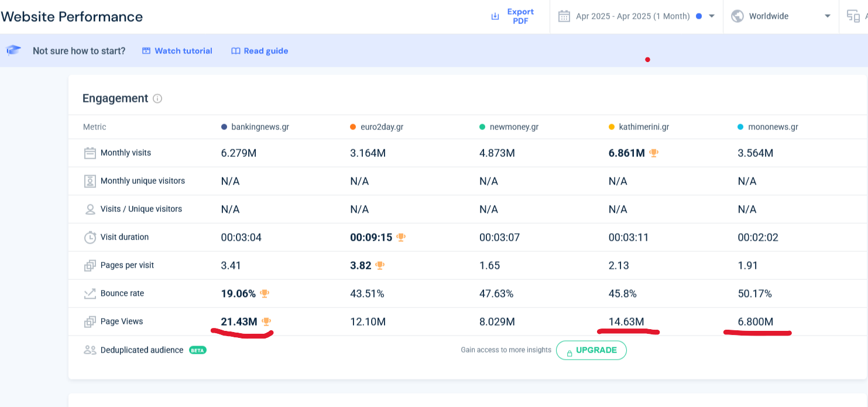Click the device icon at top right

coord(853,16)
